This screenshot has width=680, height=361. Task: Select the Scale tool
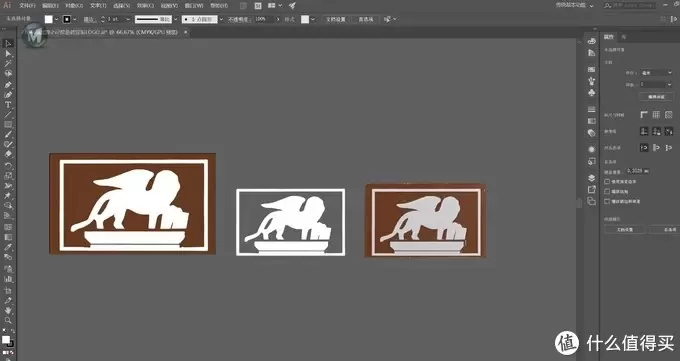[8, 176]
